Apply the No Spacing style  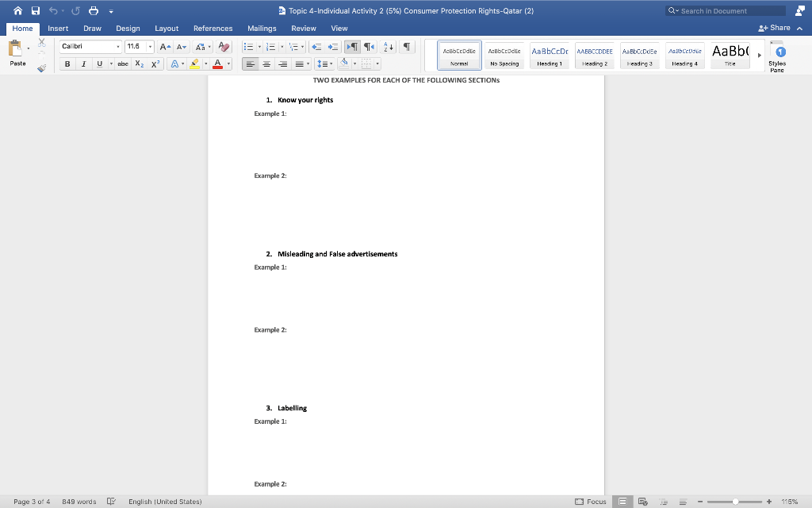[x=504, y=55]
